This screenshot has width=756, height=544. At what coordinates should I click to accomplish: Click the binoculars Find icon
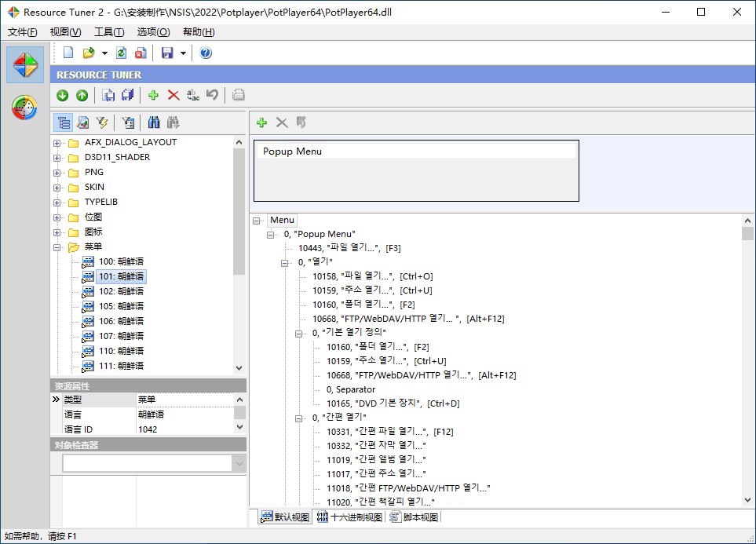point(155,122)
